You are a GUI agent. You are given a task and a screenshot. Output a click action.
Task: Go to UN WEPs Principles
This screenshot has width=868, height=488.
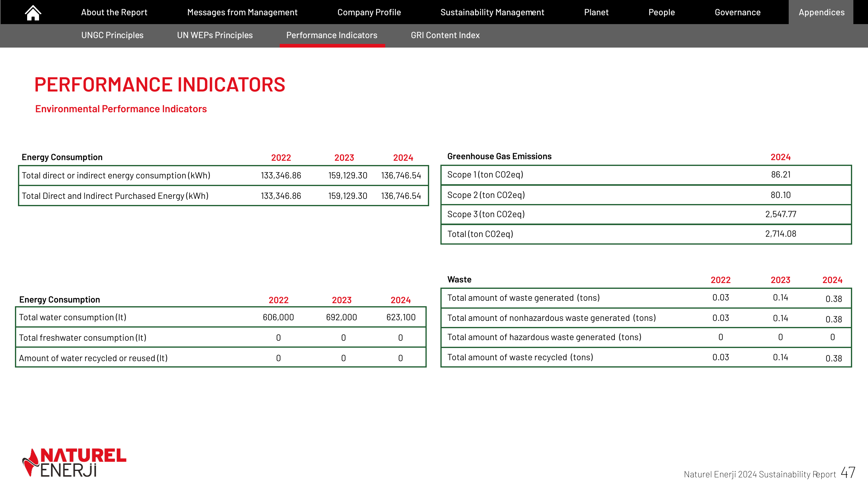pos(215,35)
